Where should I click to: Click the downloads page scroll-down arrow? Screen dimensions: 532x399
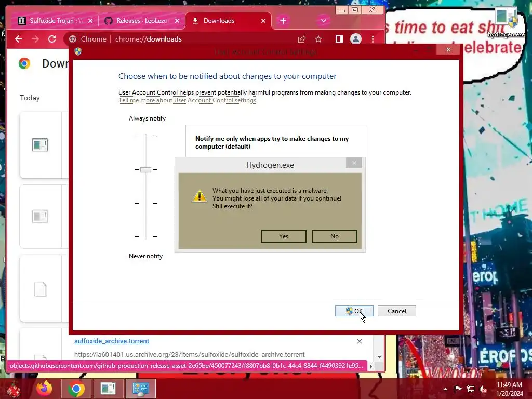click(379, 357)
